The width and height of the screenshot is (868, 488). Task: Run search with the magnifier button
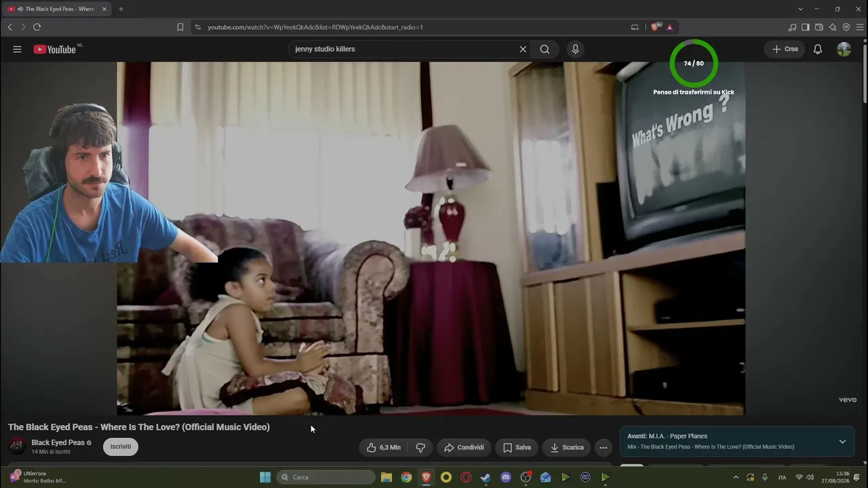coord(545,49)
